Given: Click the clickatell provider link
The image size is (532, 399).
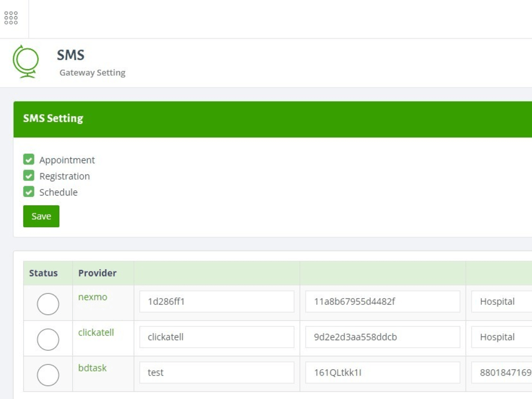Looking at the screenshot, I should coord(96,332).
